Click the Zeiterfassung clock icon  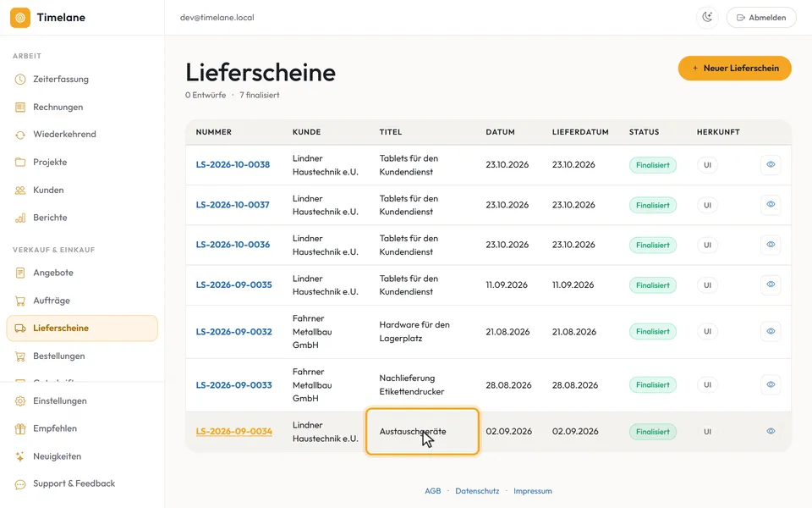(20, 80)
